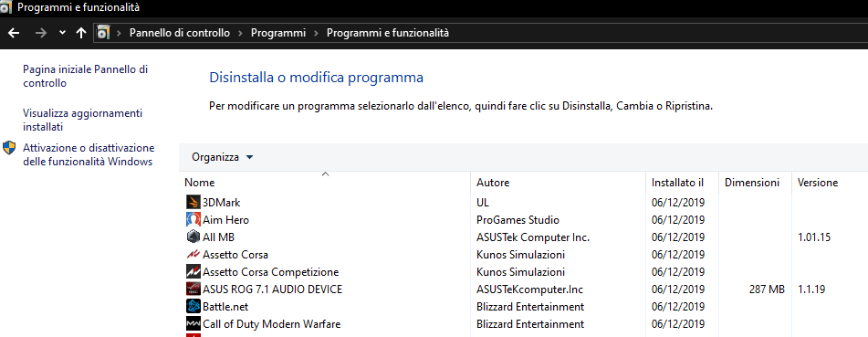868x337 pixels.
Task: Click the Aim Hero program icon
Action: coord(193,219)
